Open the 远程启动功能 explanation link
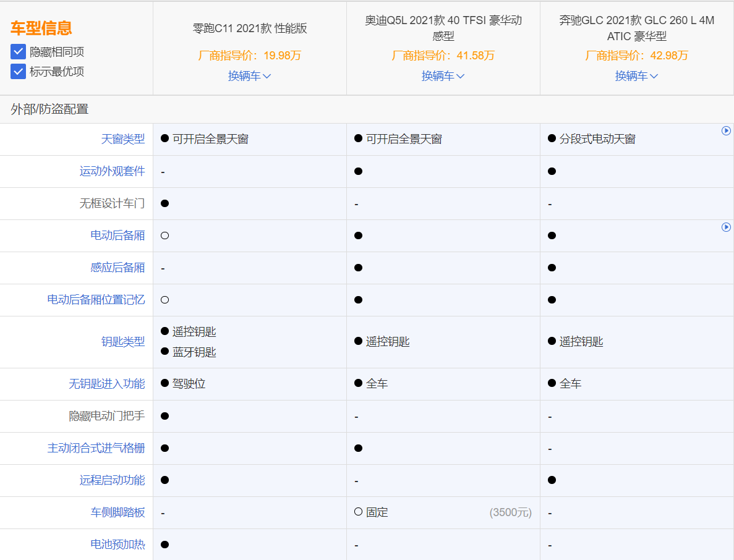The height and width of the screenshot is (560, 734). (113, 480)
